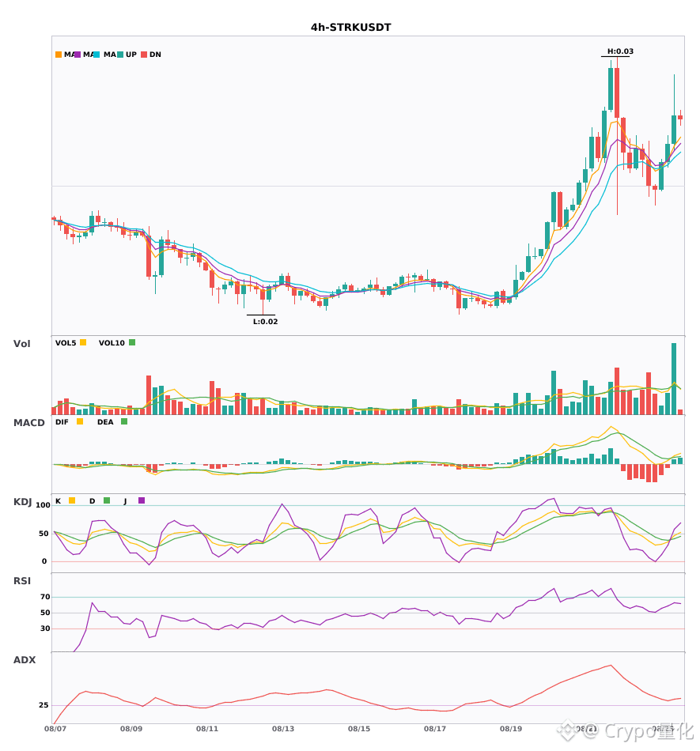Click the 70 overbought level on RSI axis
This screenshot has width=700, height=751.
45,597
